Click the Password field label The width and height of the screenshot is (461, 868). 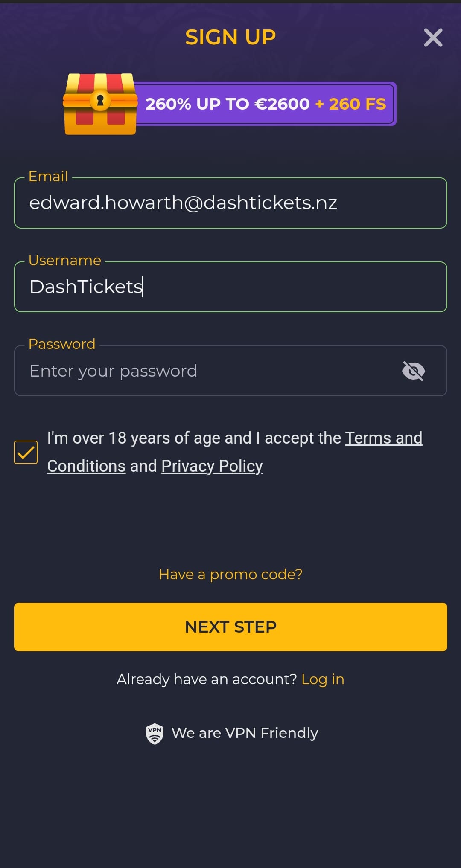62,344
